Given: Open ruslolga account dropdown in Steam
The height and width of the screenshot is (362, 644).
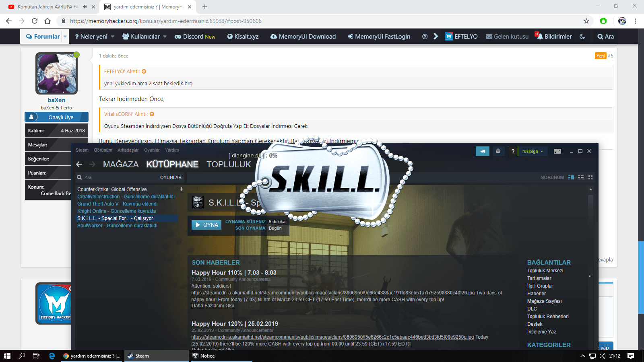Looking at the screenshot, I should 533,151.
